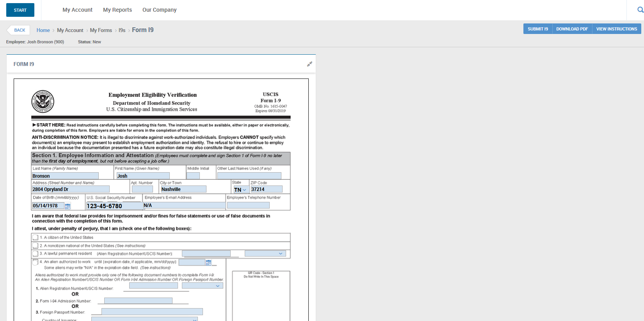Click the alien work expiration date field
The height and width of the screenshot is (321, 644).
[x=192, y=262]
